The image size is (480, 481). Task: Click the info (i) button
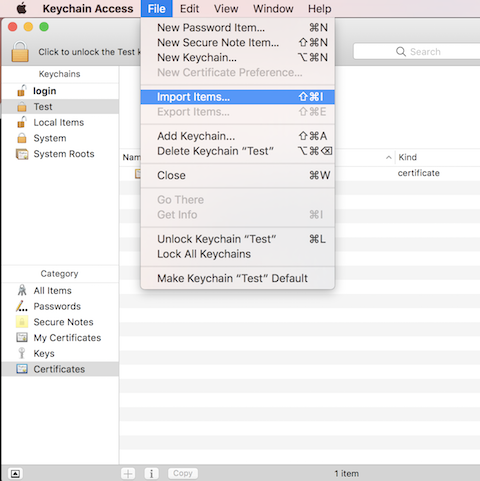point(151,473)
